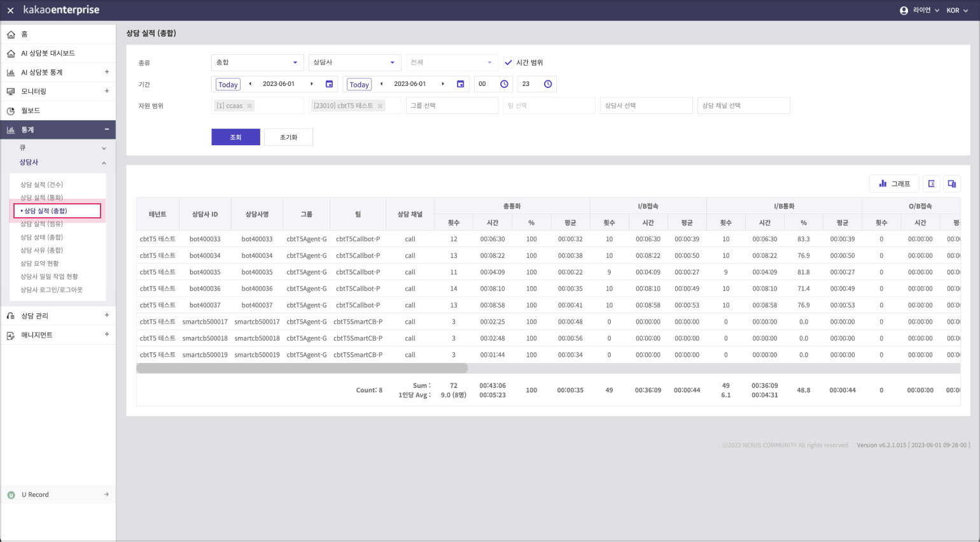Click the 조회 search button

235,137
